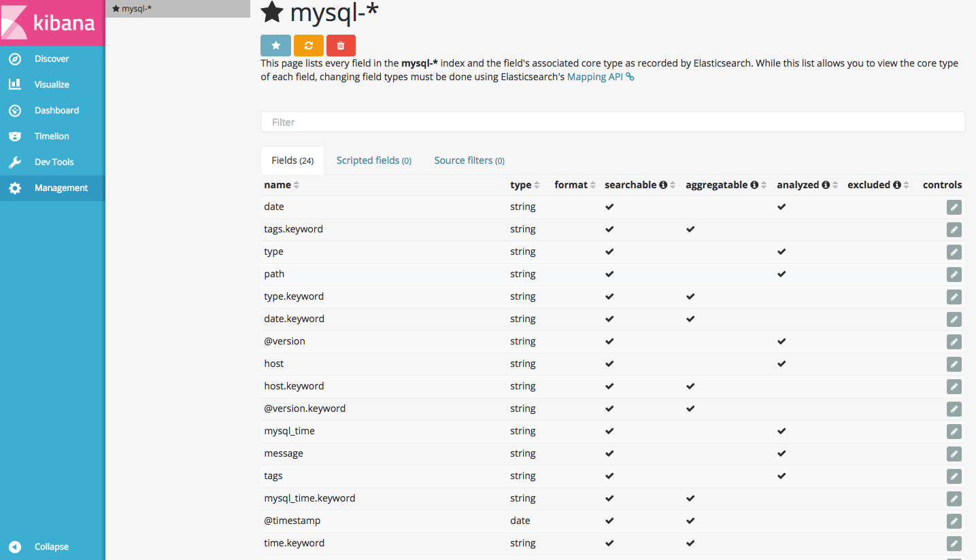Open the Dashboard menu item

click(56, 110)
